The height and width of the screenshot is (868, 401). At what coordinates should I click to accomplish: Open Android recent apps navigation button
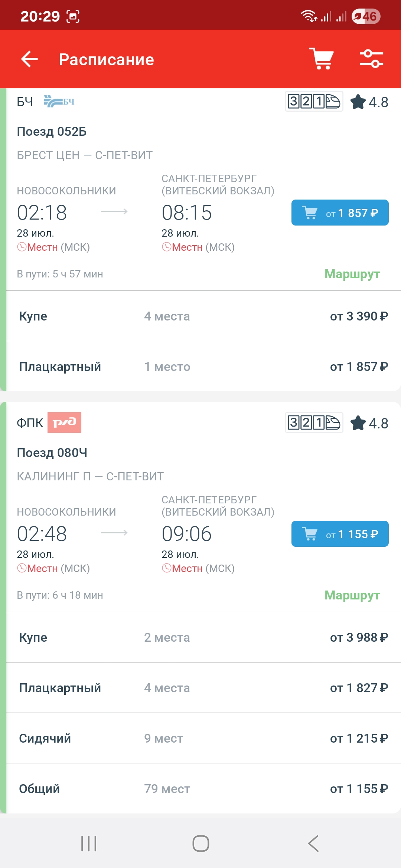(89, 844)
